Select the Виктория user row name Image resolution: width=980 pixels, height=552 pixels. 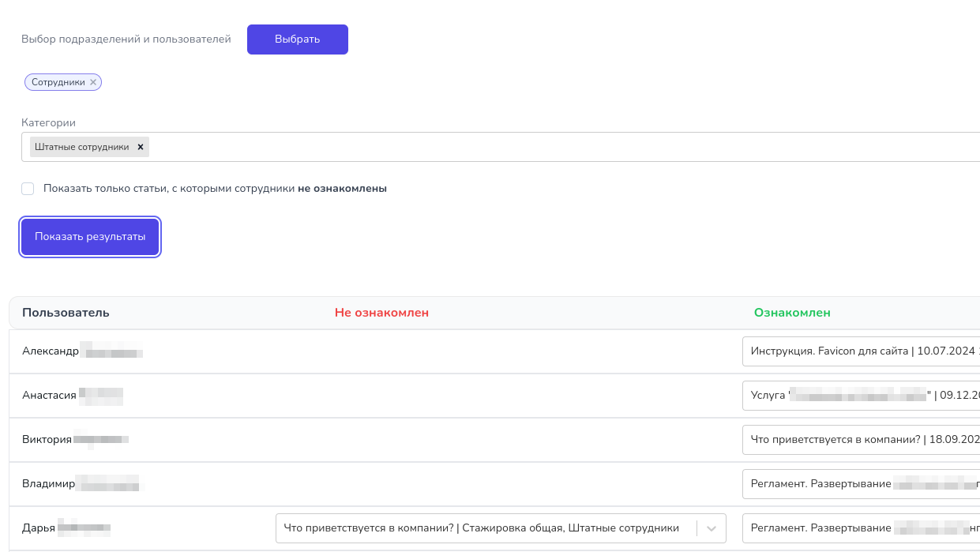(x=47, y=440)
